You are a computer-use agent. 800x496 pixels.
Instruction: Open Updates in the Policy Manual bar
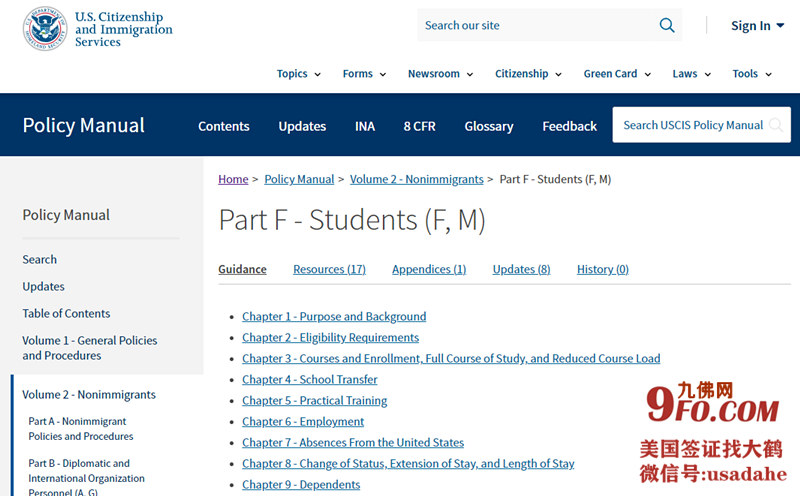coord(302,126)
